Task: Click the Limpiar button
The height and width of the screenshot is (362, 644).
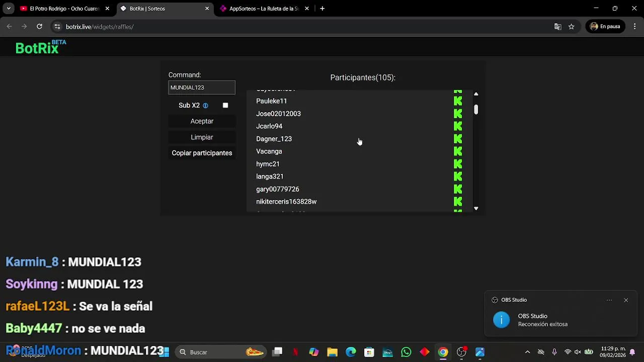Action: [x=202, y=137]
